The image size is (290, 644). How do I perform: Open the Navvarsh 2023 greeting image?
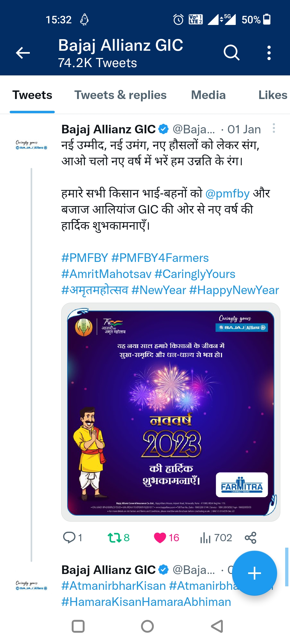171,412
